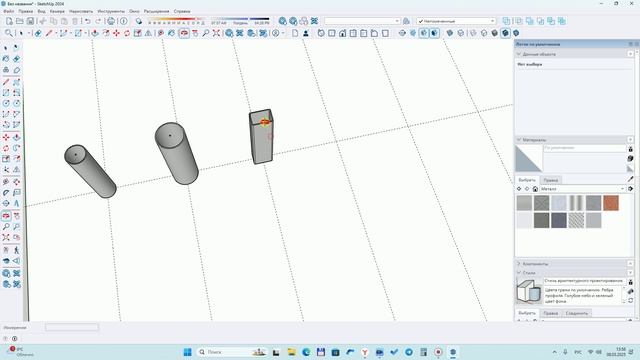Select the Orbit tool in top toolbar
640x360 pixels.
(184, 33)
